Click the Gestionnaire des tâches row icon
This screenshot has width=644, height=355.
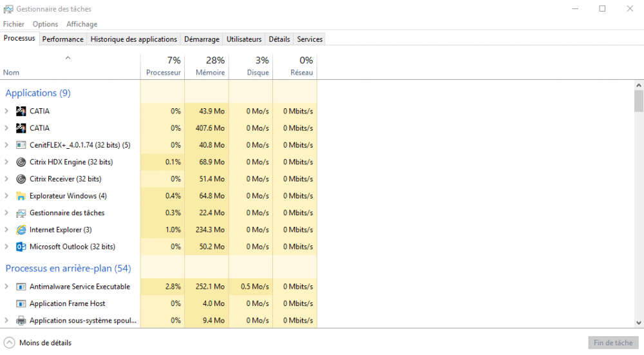(21, 213)
